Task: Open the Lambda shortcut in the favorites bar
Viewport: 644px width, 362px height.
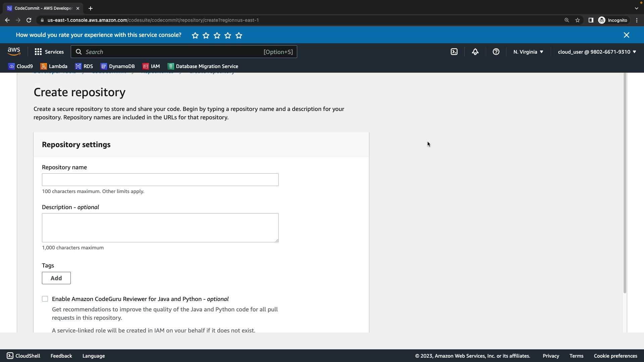Action: tap(54, 66)
